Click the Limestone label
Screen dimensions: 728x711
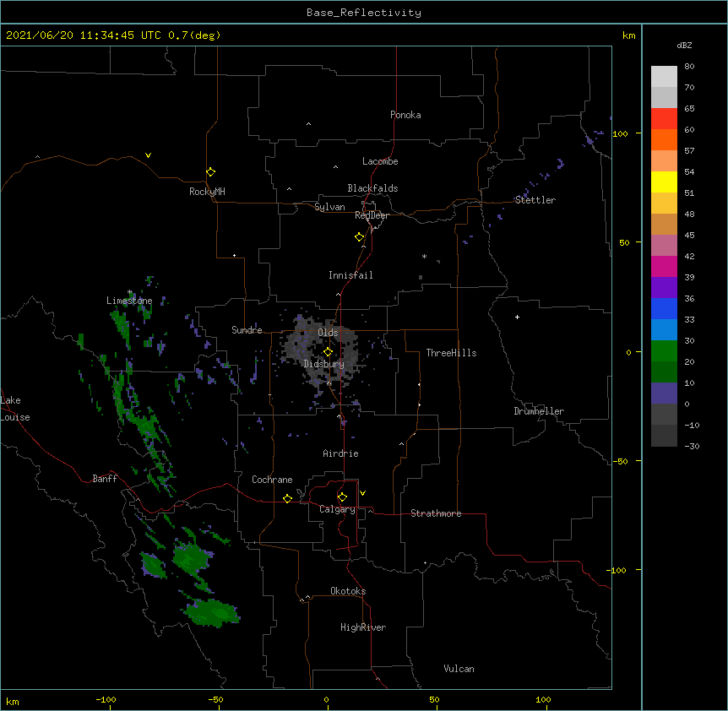pos(129,301)
